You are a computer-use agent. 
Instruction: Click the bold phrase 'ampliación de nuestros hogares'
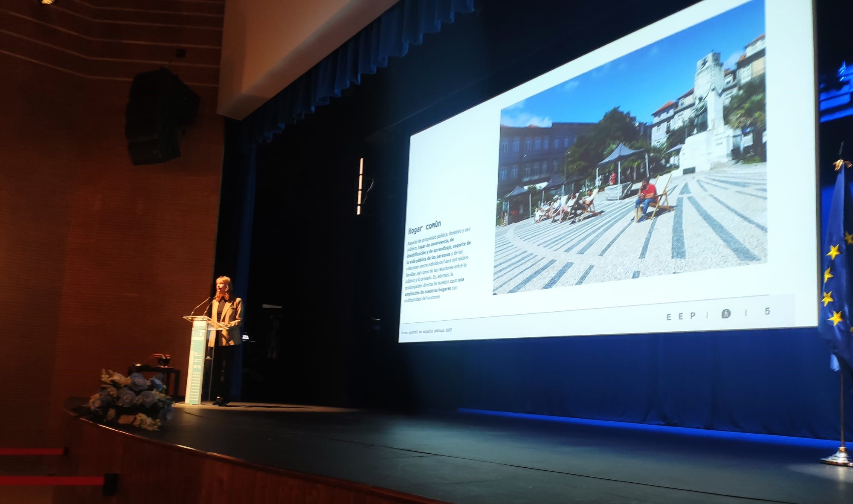tap(428, 291)
